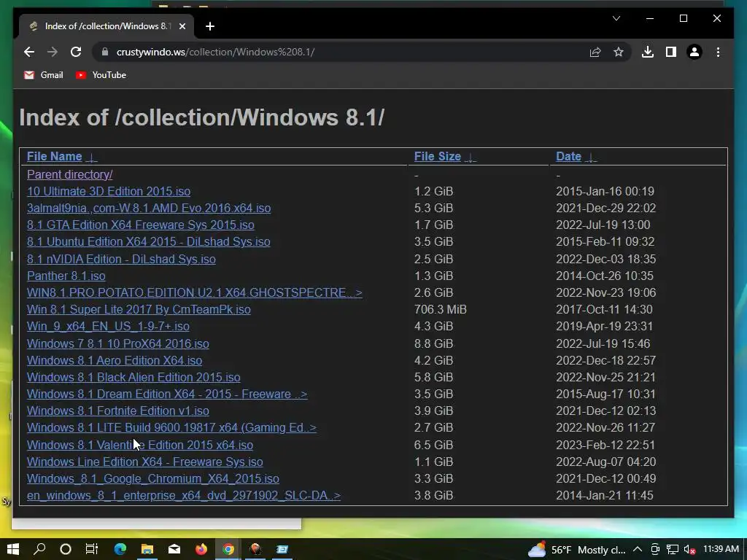This screenshot has width=747, height=560.
Task: Open WIN8.1 PRO POTATO EDITION link
Action: tap(194, 292)
